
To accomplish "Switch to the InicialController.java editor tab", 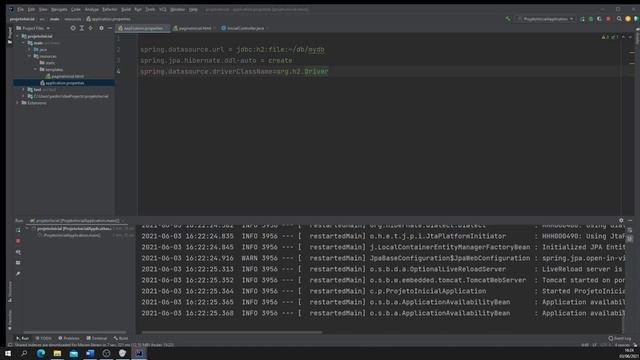I will pos(244,28).
